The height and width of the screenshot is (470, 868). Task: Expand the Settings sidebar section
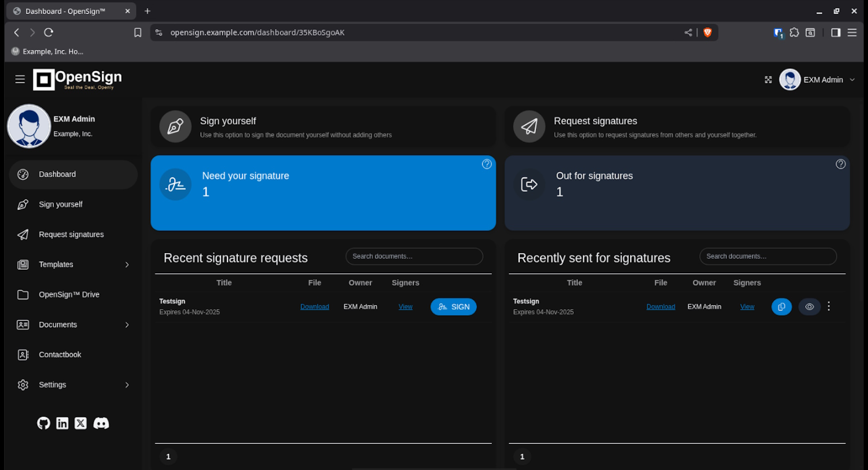coord(52,385)
